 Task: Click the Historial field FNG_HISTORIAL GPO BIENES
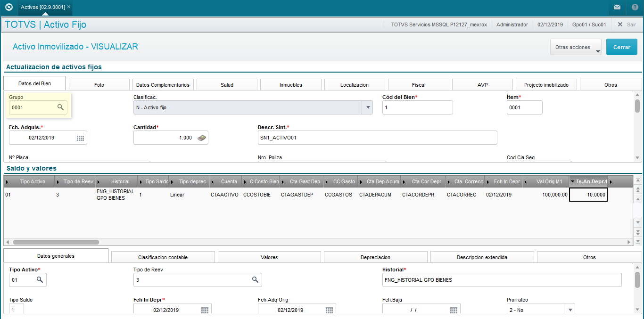[502, 280]
